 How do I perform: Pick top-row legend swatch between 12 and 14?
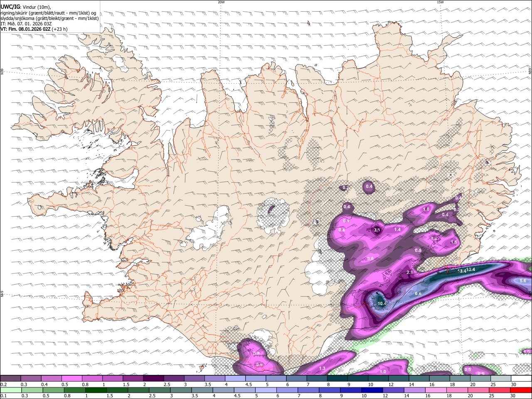[399, 379]
